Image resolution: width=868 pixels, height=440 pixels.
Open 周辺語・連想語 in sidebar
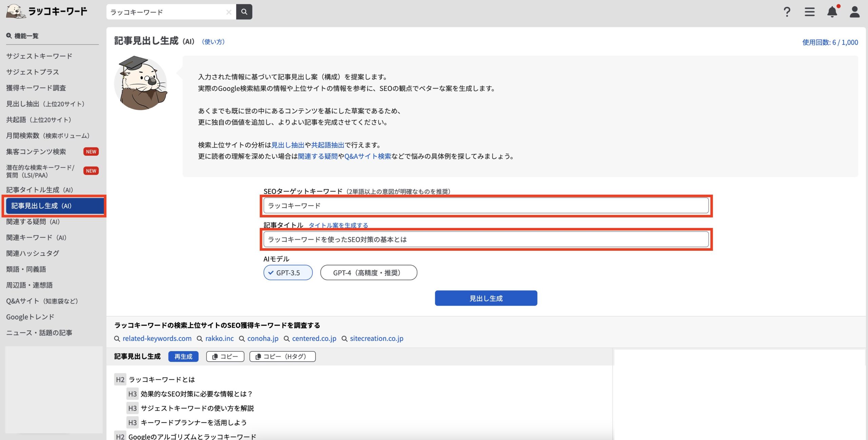(29, 285)
